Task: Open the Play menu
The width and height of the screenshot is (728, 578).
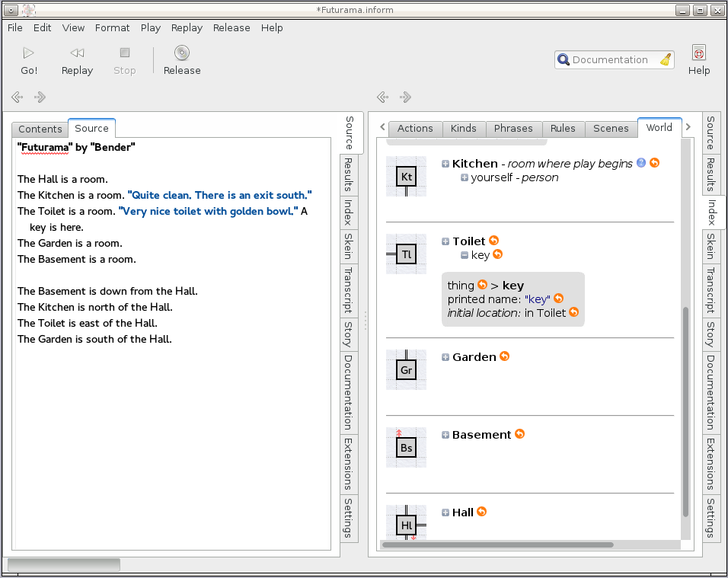Action: coord(151,28)
